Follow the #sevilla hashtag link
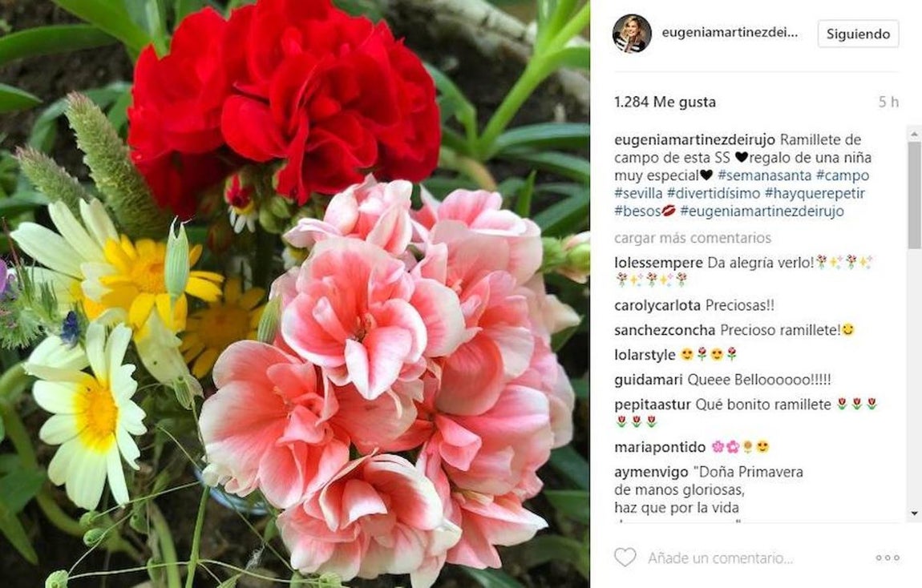This screenshot has height=588, width=922. tap(638, 193)
